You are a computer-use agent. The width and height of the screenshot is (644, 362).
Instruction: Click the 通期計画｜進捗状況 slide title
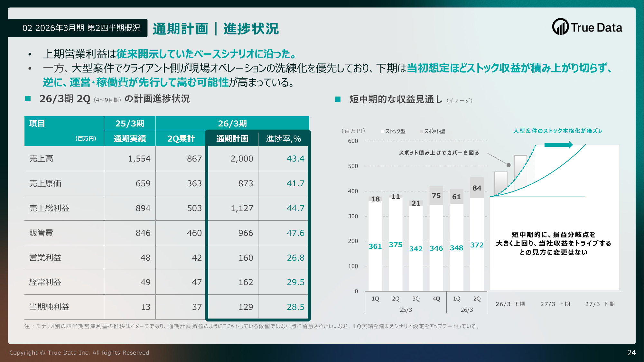click(216, 29)
